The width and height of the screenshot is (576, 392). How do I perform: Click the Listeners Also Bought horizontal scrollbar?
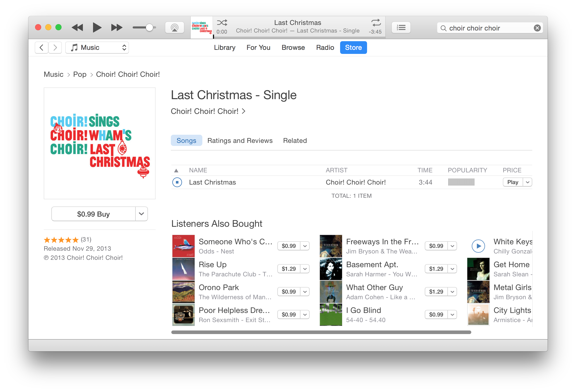pos(321,332)
